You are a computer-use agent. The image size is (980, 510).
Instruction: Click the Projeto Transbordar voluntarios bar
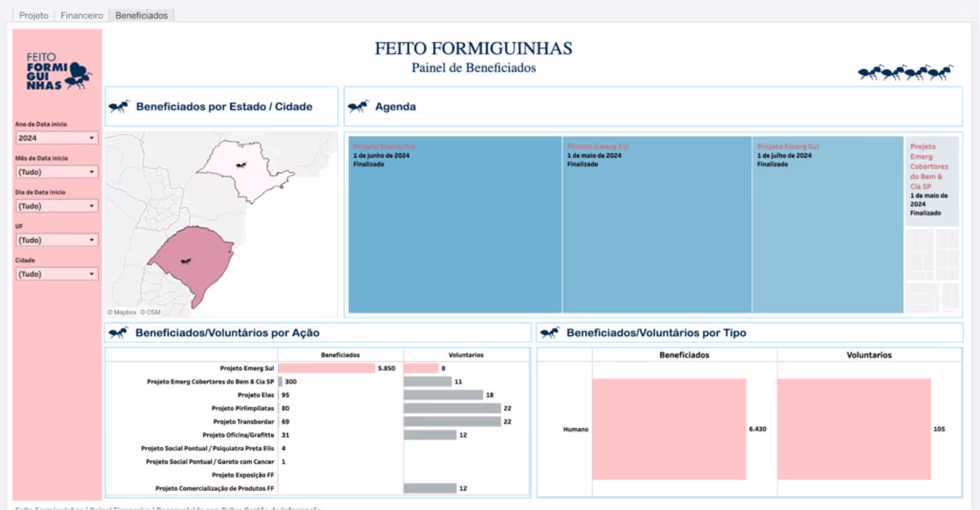(452, 422)
